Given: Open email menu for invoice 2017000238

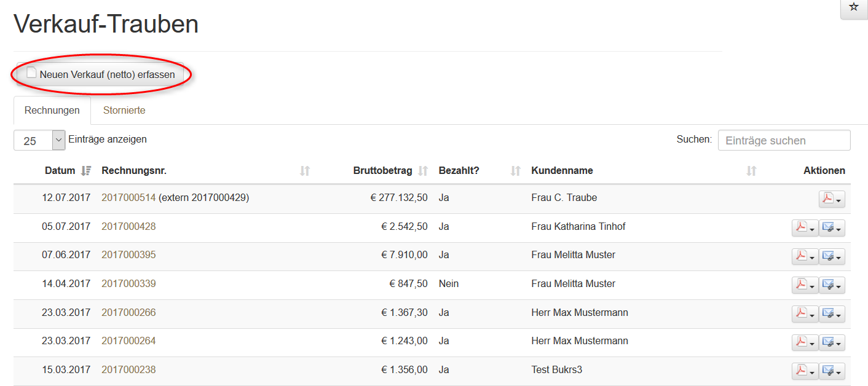Looking at the screenshot, I should point(832,371).
